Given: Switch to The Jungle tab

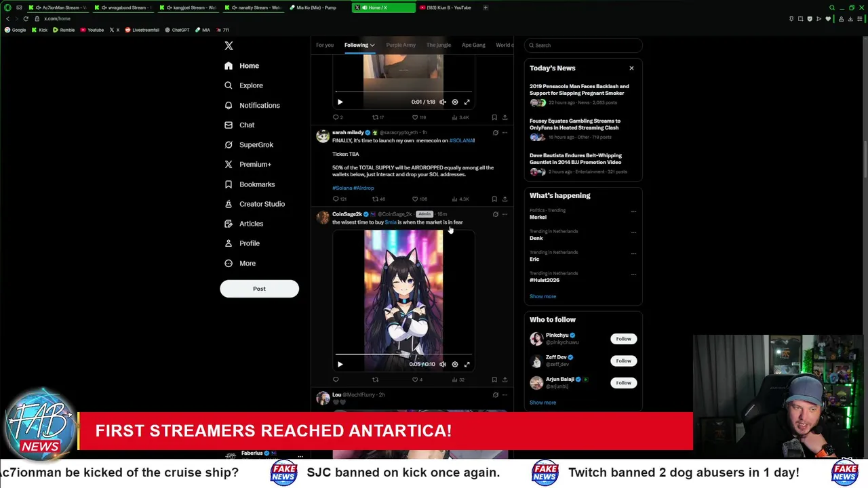Looking at the screenshot, I should click(439, 45).
